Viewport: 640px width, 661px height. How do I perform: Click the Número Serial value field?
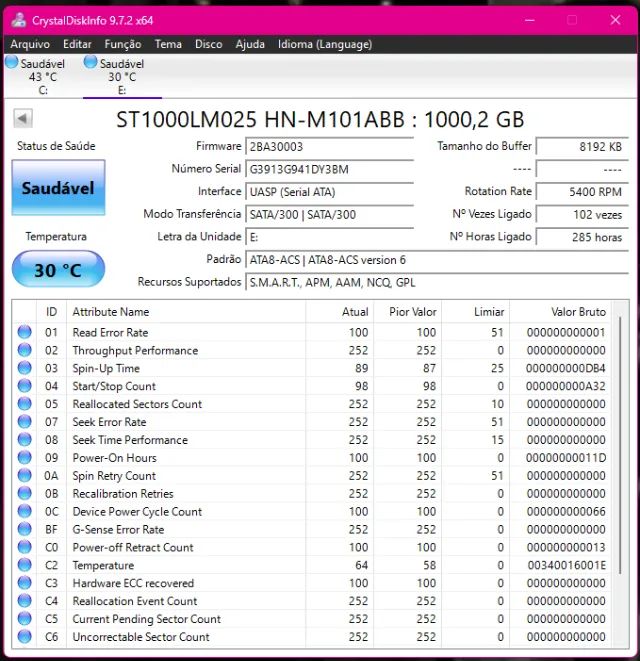tap(329, 169)
